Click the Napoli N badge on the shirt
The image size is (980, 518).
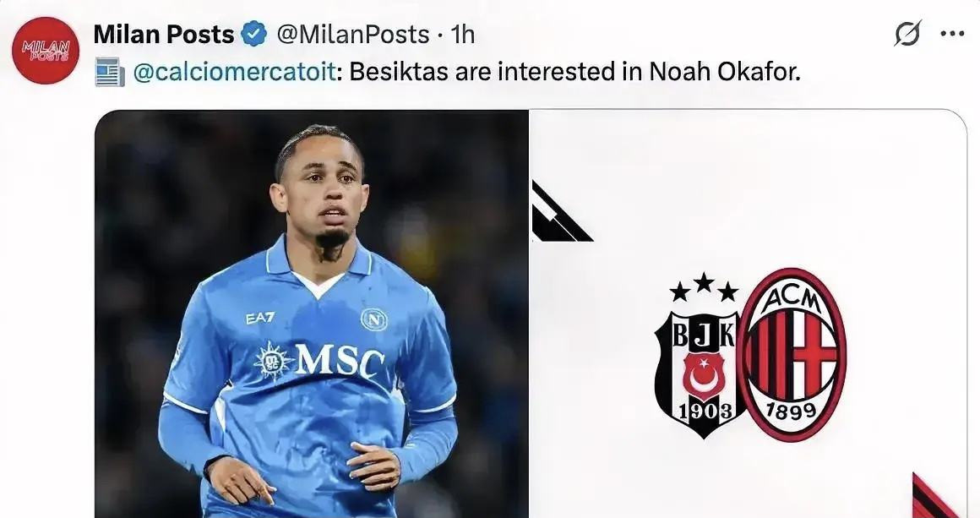click(x=374, y=319)
